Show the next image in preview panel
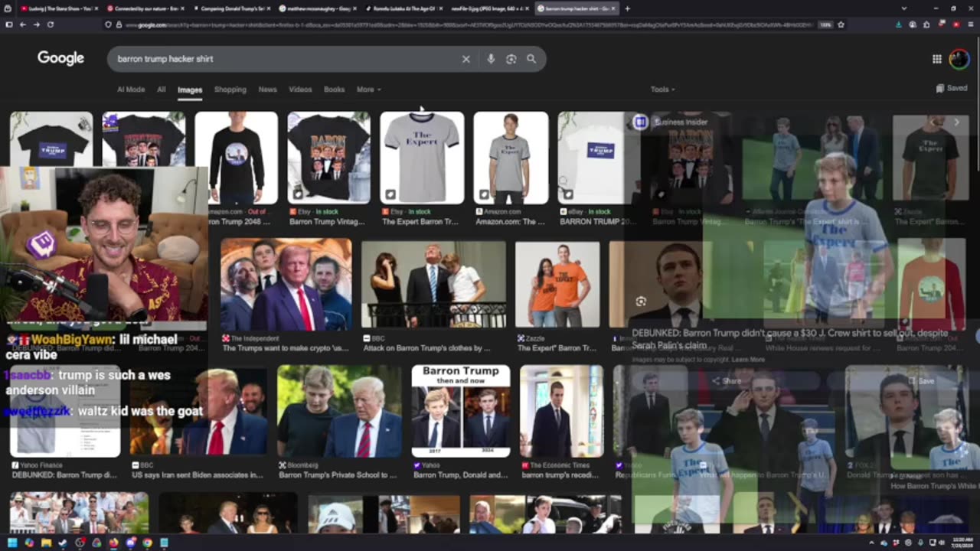 point(956,122)
